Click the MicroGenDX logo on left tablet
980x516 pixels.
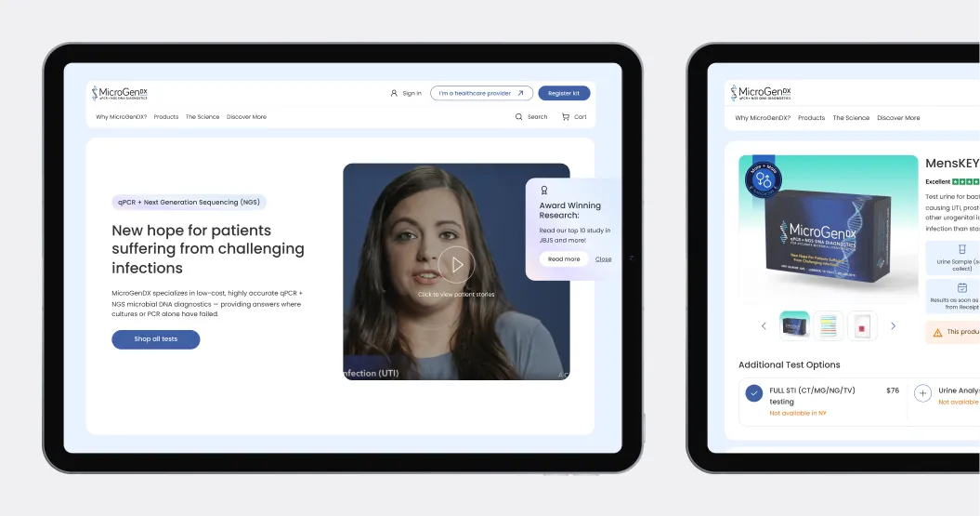(120, 93)
